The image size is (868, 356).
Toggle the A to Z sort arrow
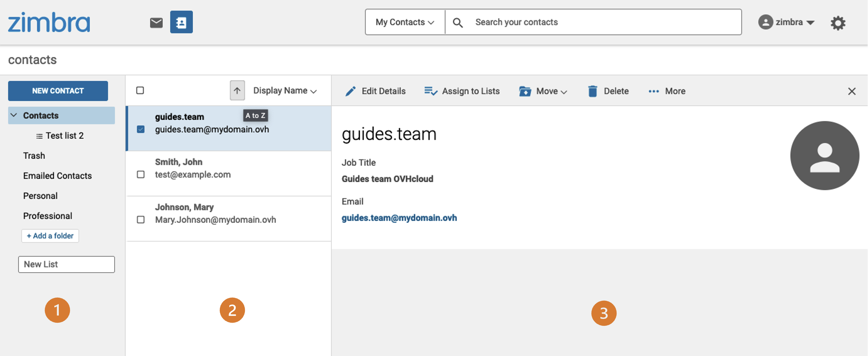pos(237,90)
